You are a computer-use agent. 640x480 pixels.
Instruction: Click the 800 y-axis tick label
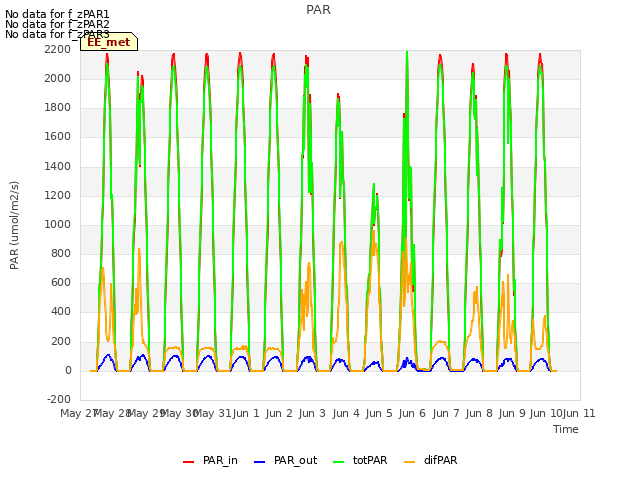click(61, 253)
